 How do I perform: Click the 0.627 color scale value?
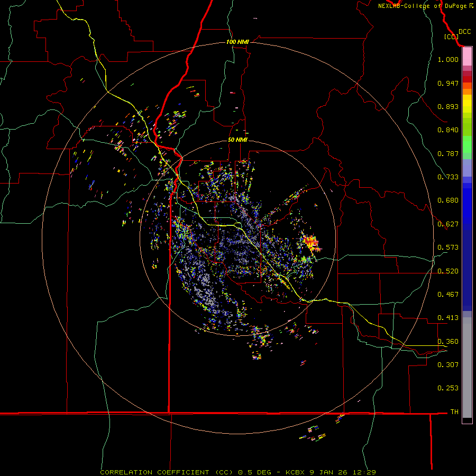click(x=448, y=224)
